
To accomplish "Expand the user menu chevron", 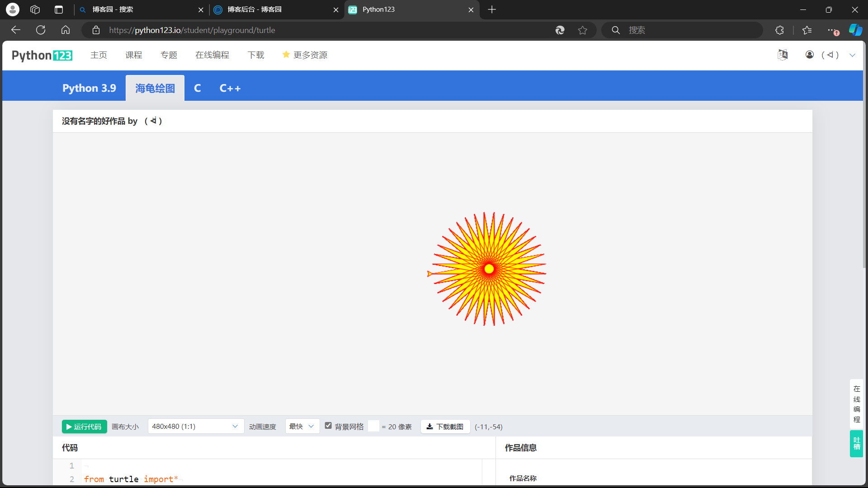I will coord(852,55).
